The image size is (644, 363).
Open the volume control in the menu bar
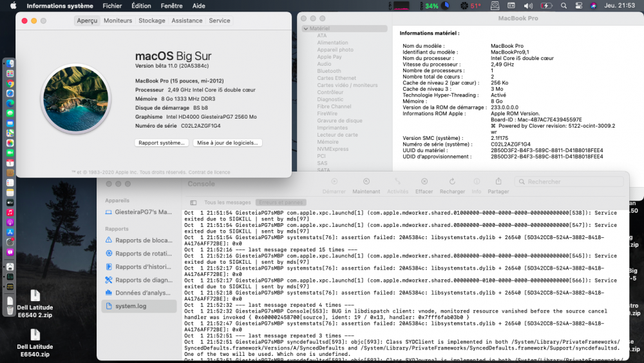(x=528, y=6)
